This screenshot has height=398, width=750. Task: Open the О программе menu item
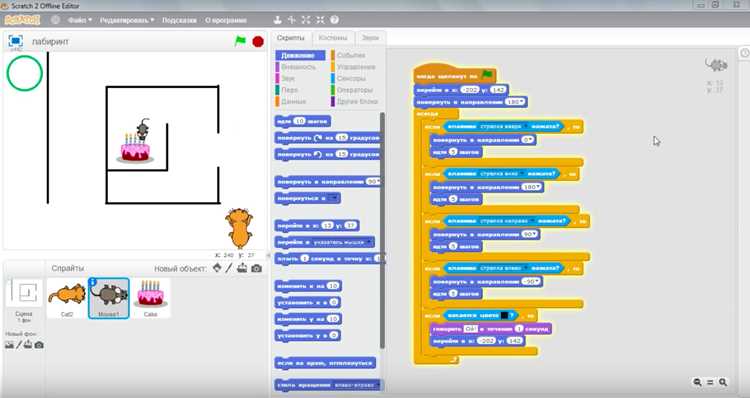click(226, 20)
